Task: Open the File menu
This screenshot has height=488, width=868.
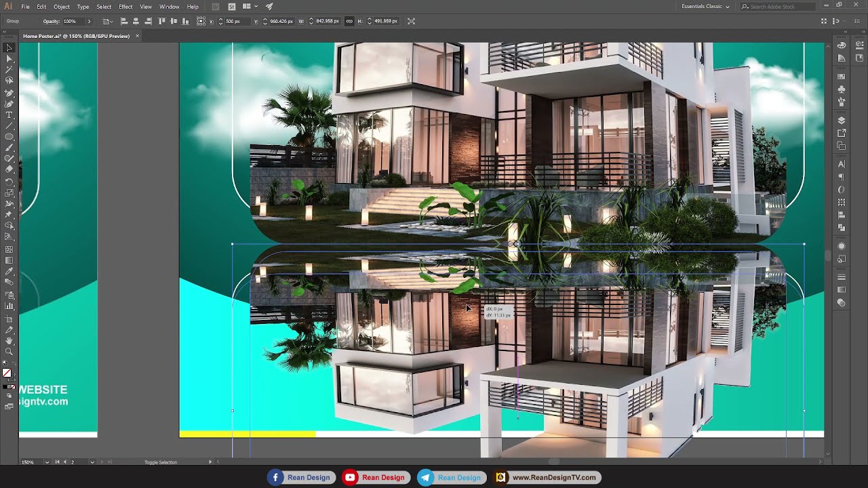Action: tap(25, 6)
